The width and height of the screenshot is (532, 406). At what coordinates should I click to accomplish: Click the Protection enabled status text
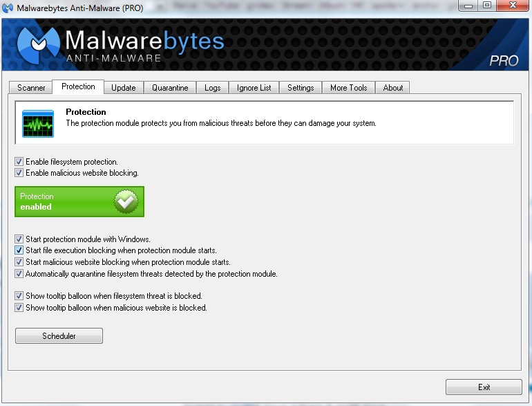point(37,201)
